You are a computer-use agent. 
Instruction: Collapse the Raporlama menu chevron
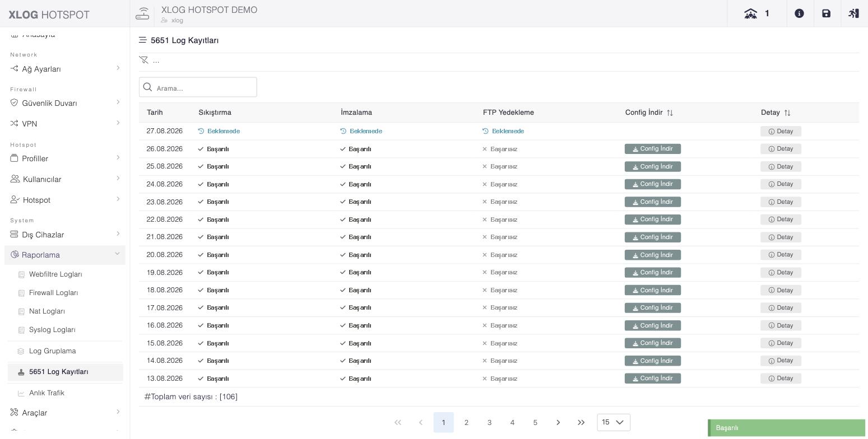(x=118, y=254)
